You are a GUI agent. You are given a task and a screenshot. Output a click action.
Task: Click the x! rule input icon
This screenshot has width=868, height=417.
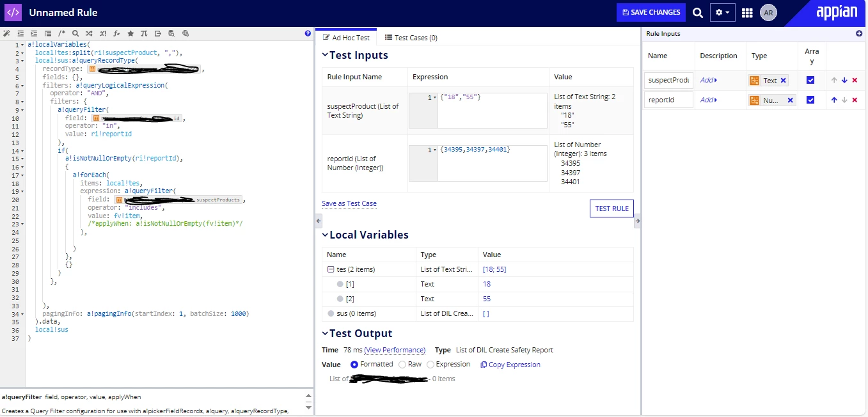coord(103,33)
